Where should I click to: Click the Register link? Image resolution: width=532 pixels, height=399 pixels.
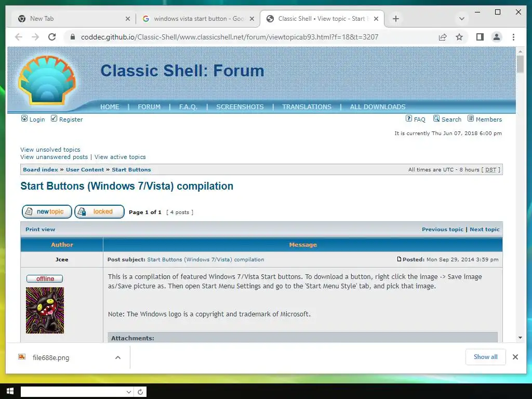click(x=71, y=119)
